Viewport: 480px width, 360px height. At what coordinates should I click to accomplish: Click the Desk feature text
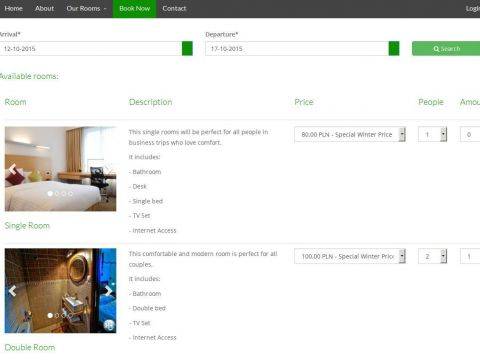(x=138, y=187)
